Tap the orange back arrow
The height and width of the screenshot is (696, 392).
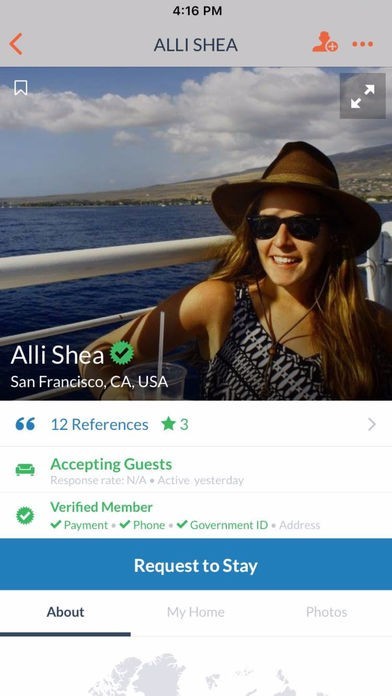click(16, 44)
